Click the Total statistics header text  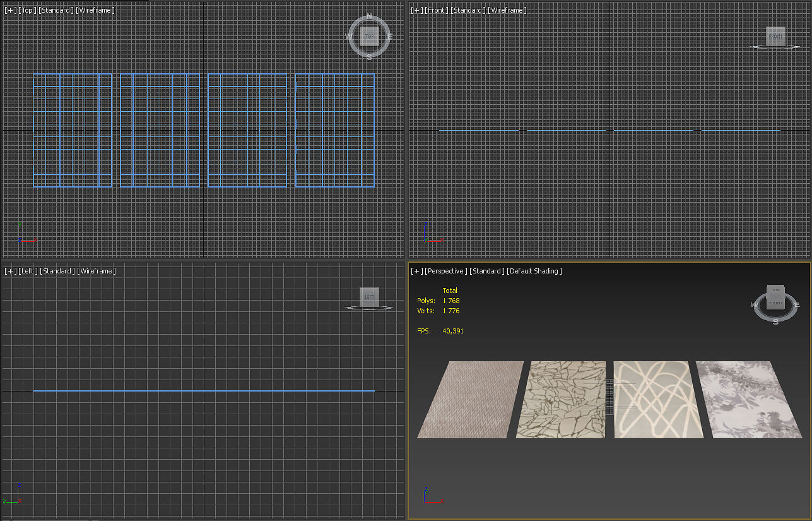450,290
